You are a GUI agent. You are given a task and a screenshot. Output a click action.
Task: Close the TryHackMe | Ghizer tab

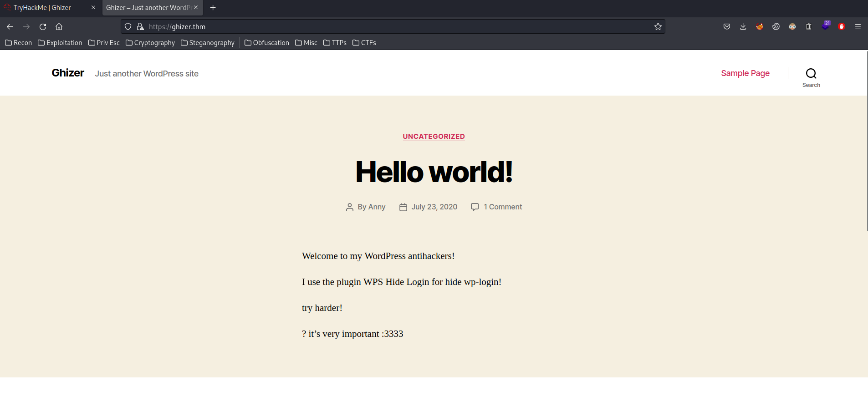93,8
